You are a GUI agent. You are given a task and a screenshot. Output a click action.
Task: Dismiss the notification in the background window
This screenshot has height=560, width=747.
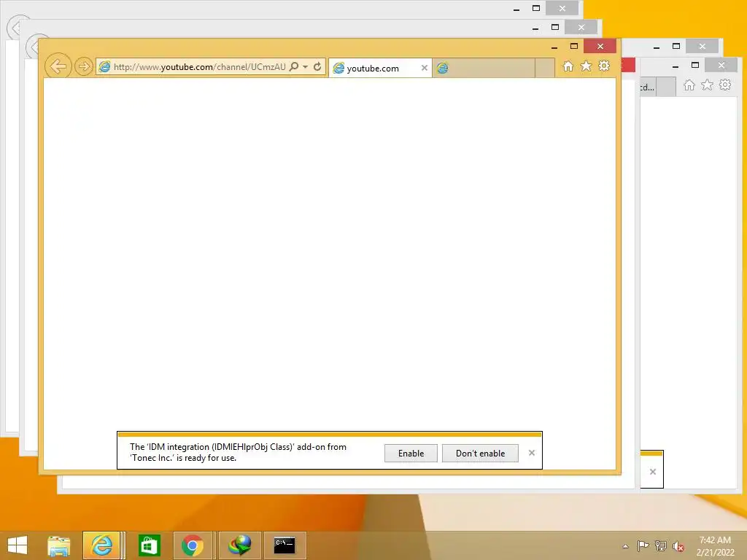(653, 472)
